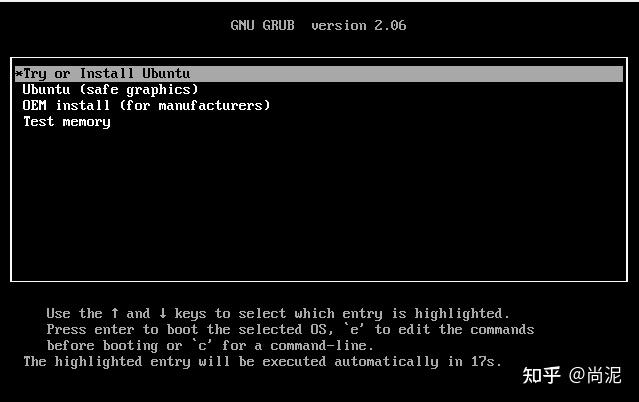This screenshot has width=639, height=402.
Task: Select the Try or Install Ubuntu entry
Action: click(x=319, y=74)
